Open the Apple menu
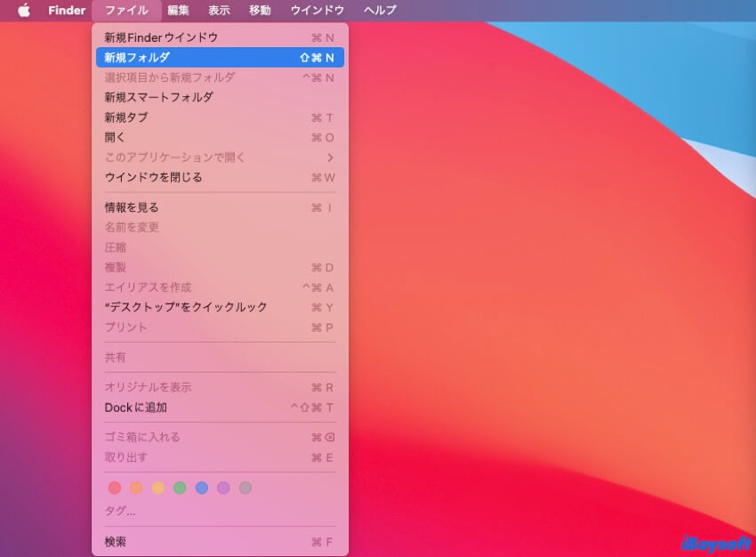Image resolution: width=756 pixels, height=557 pixels. (x=24, y=11)
